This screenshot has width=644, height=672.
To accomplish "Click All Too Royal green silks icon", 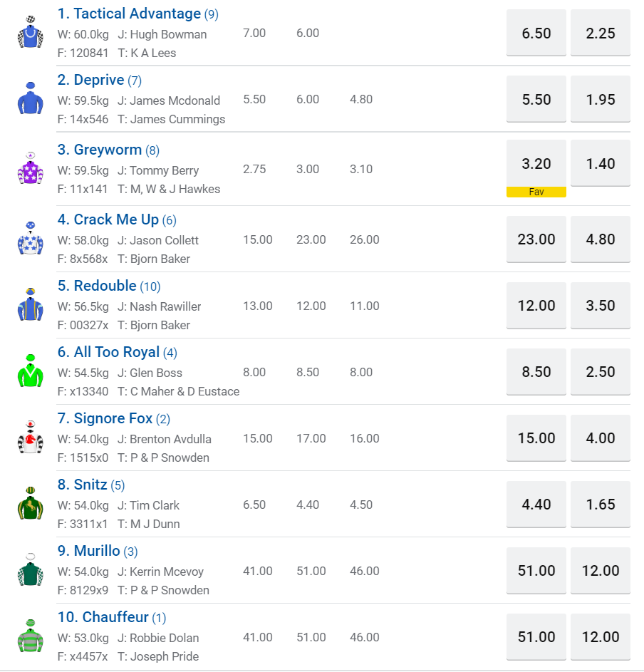I will coord(31,371).
